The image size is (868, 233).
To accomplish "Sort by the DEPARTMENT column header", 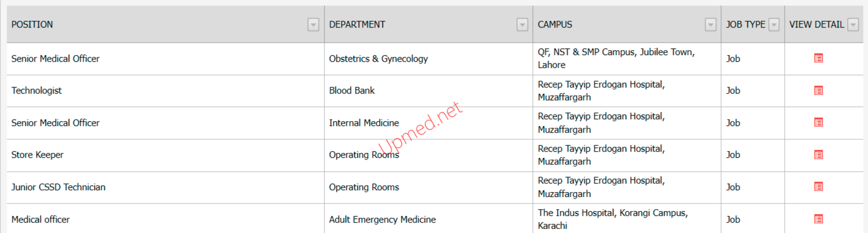I will tap(357, 24).
